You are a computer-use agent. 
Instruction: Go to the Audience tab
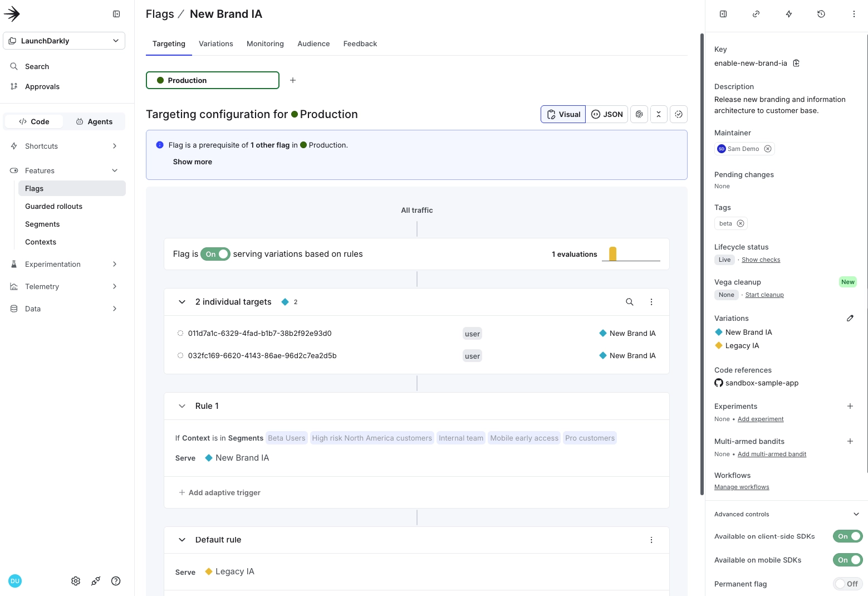(313, 43)
